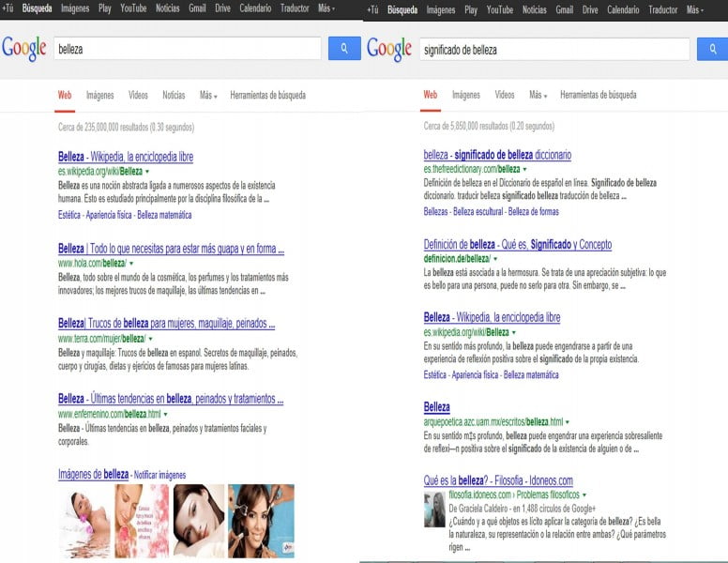
Task: Open the enfemenino 'Últimas tendencias en belleza' result
Action: point(171,399)
